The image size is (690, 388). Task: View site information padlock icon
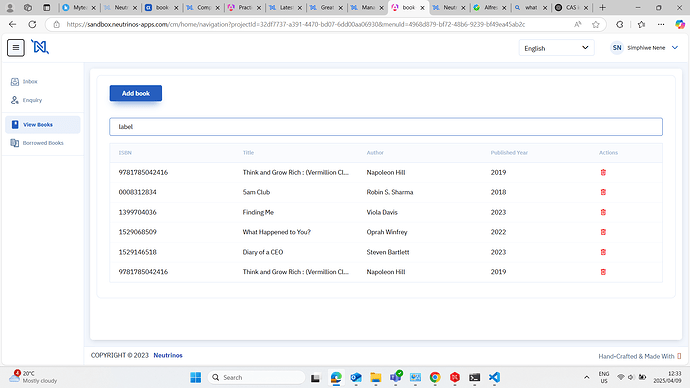pyautogui.click(x=56, y=25)
